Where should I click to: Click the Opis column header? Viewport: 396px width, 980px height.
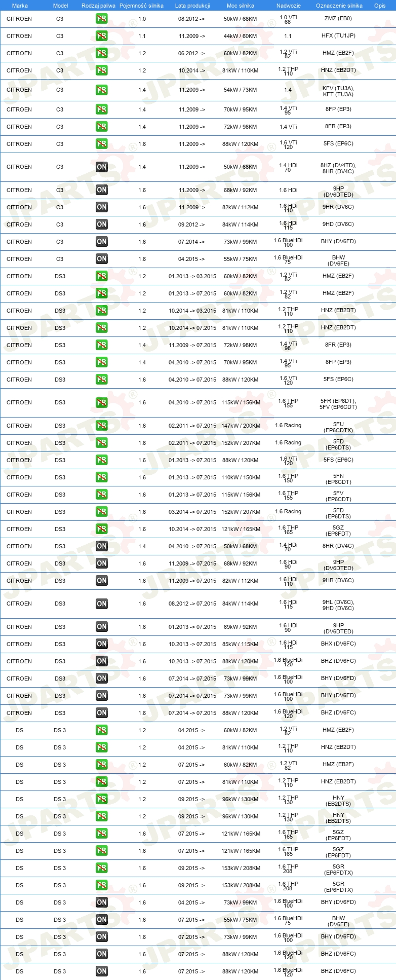pos(380,6)
